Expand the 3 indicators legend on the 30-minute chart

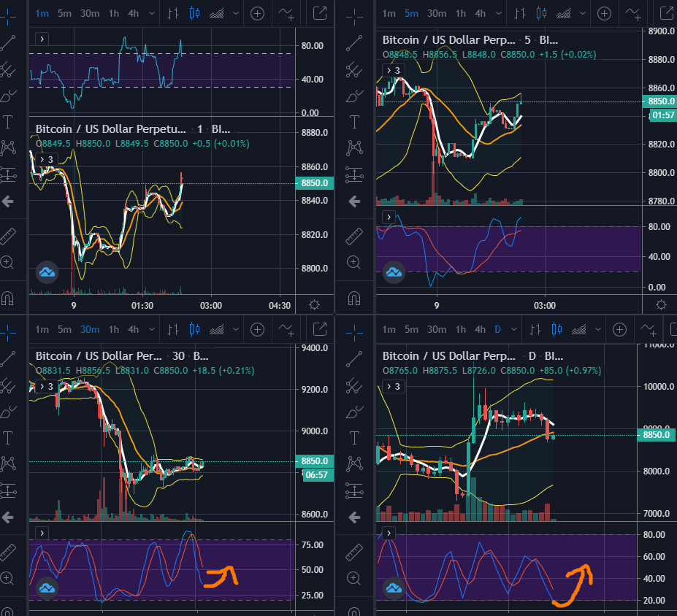point(46,386)
